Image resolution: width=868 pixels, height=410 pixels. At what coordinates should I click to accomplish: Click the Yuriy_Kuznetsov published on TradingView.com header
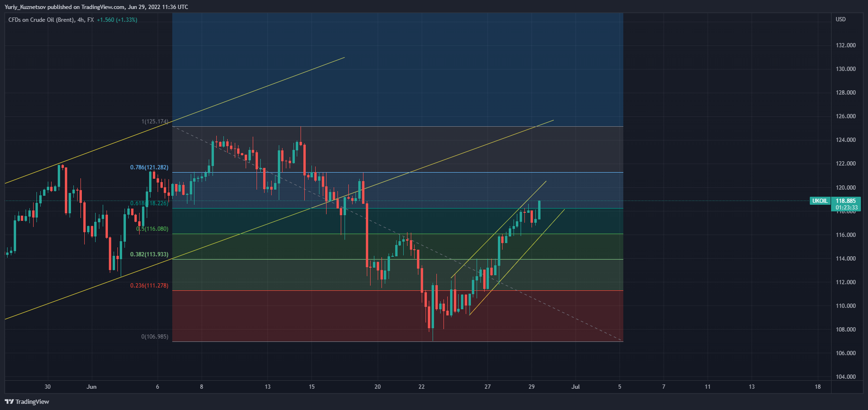96,7
